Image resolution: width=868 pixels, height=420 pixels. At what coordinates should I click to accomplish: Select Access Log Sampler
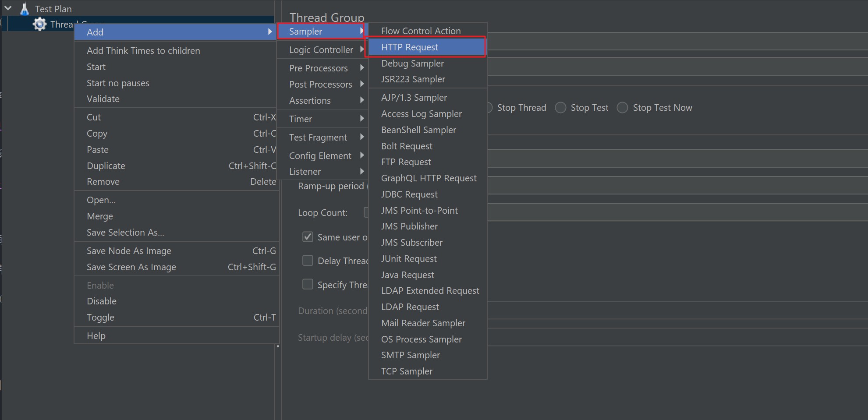click(x=428, y=114)
